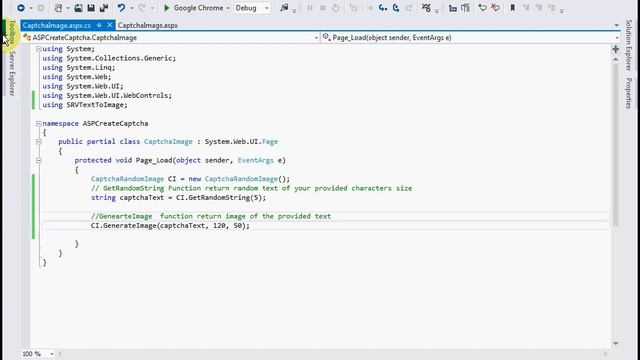The height and width of the screenshot is (360, 640).
Task: Click the '//GenearteImage function return image' comment line
Action: [211, 216]
